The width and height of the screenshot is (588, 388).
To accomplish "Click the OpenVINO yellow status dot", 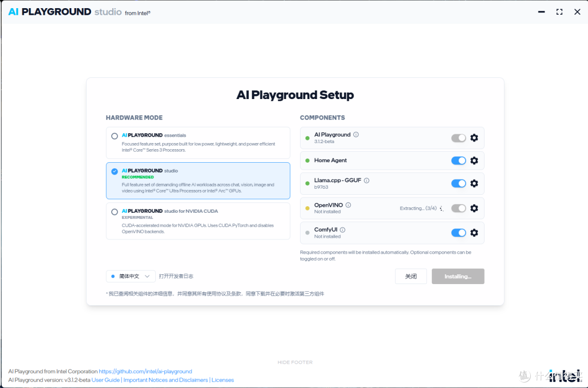I will pos(308,208).
